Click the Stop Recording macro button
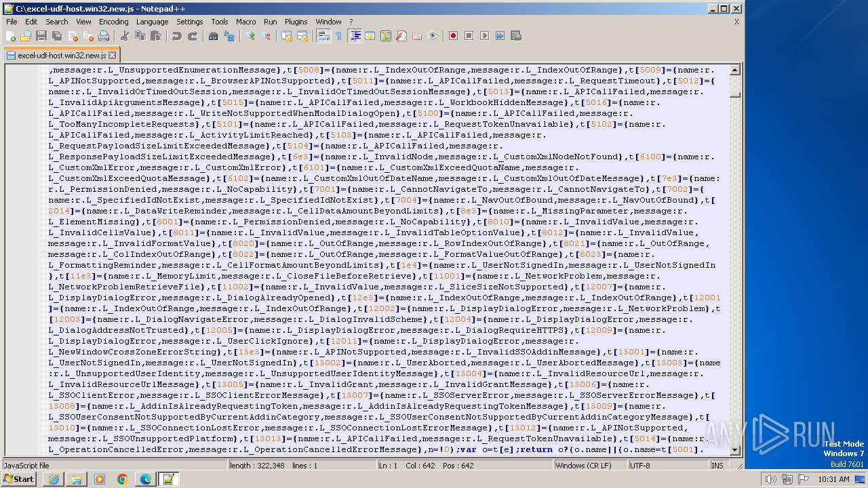 [469, 36]
